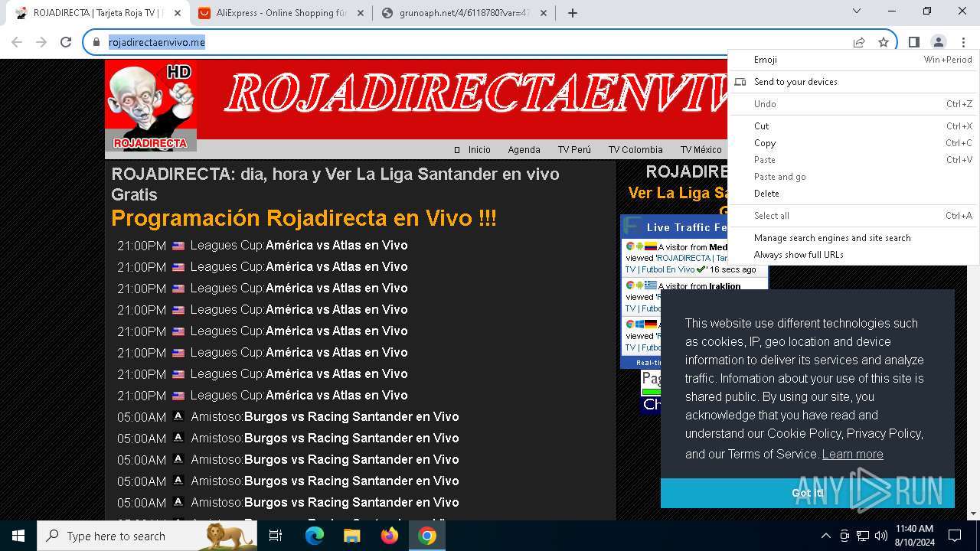Enable Always show full URLs
Image resolution: width=980 pixels, height=551 pixels.
coord(853,255)
